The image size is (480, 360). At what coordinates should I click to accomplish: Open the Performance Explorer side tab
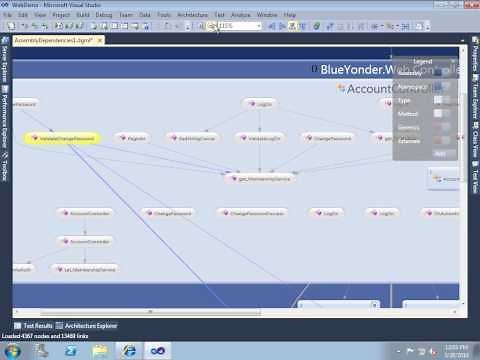5,117
